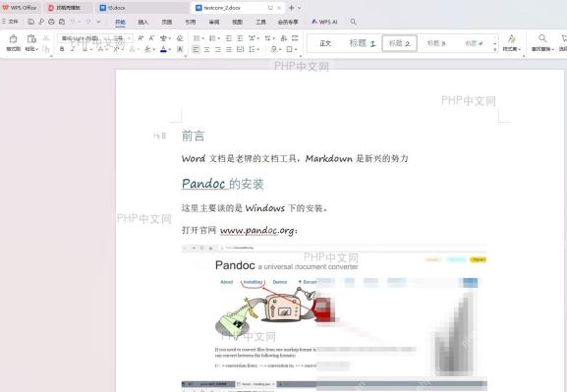Click the Save icon in quick toolbar
Image resolution: width=567 pixels, height=392 pixels.
pyautogui.click(x=30, y=22)
